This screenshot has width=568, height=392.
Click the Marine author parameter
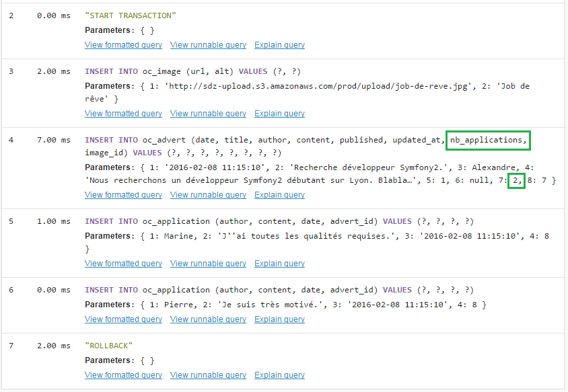180,236
